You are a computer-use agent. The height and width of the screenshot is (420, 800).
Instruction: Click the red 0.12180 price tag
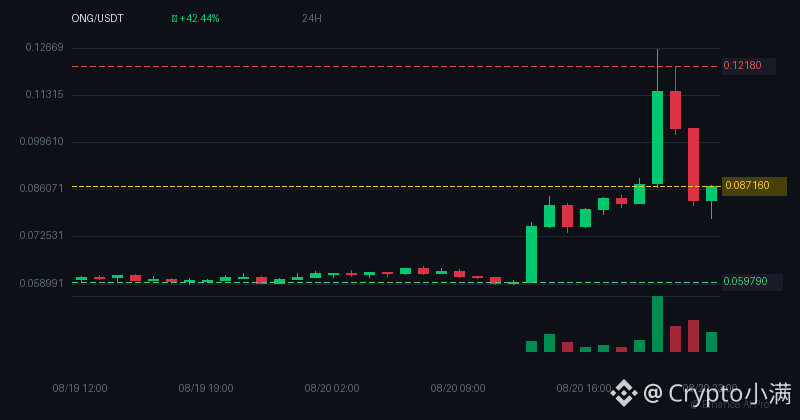pos(748,66)
